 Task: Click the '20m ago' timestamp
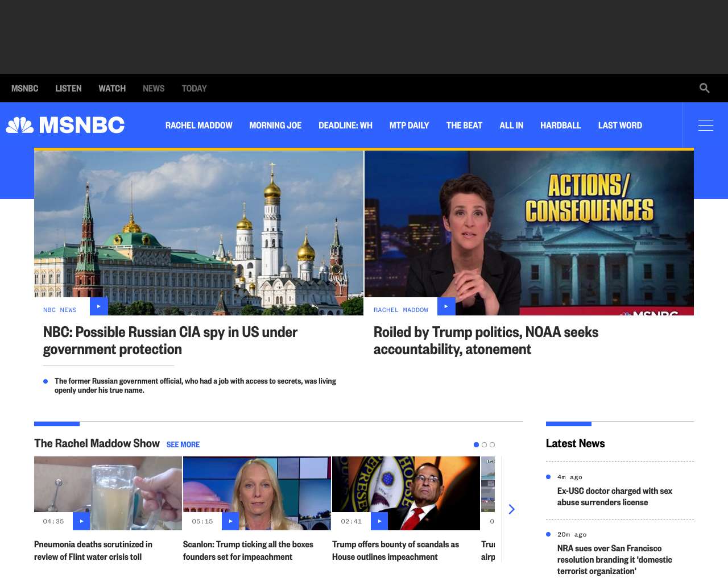click(572, 534)
